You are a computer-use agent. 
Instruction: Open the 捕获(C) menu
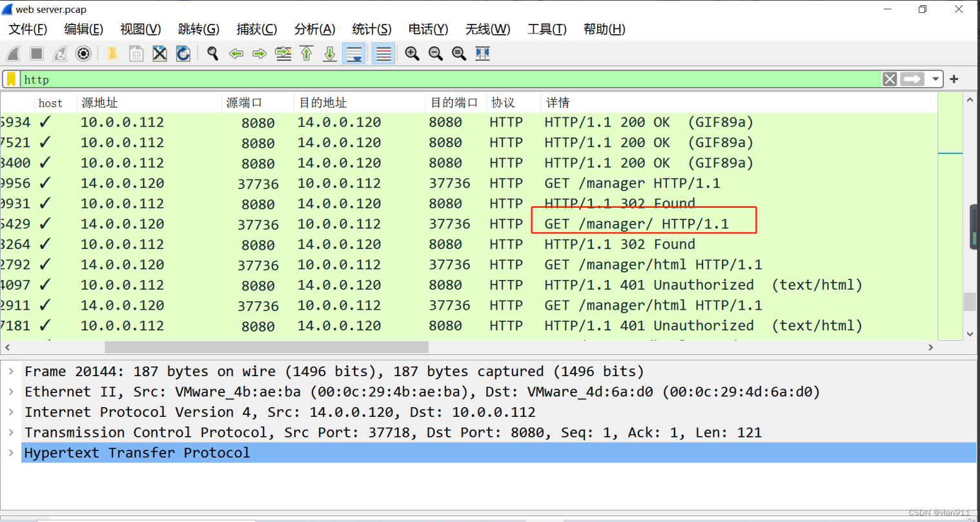coord(257,29)
